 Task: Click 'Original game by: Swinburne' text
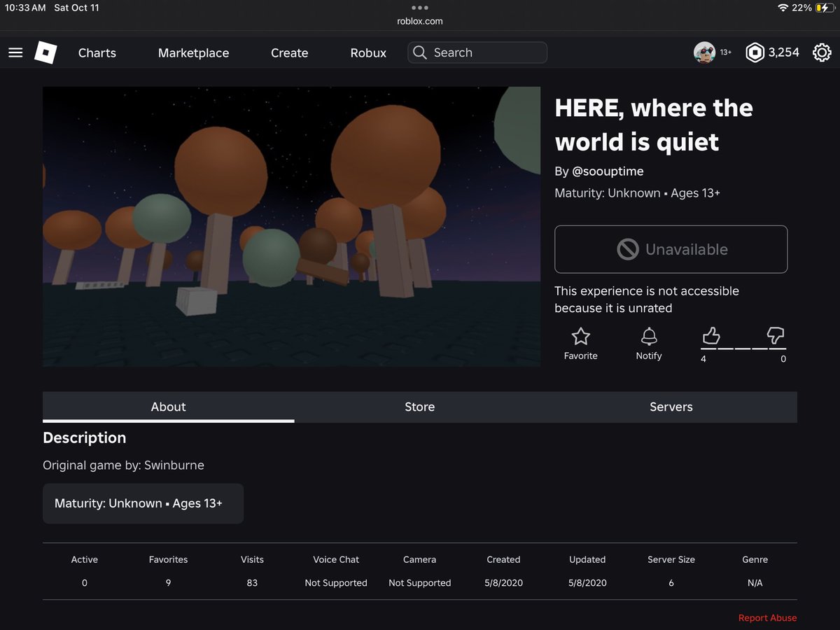(x=124, y=465)
